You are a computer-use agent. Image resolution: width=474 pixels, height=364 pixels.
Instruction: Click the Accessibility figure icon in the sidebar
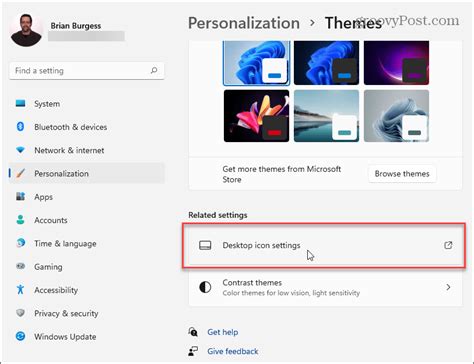pyautogui.click(x=20, y=289)
